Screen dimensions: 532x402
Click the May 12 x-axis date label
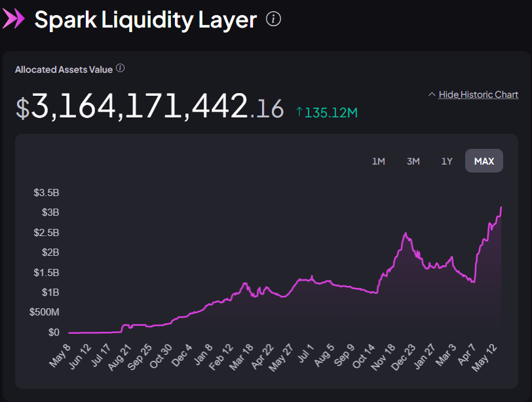tap(485, 358)
